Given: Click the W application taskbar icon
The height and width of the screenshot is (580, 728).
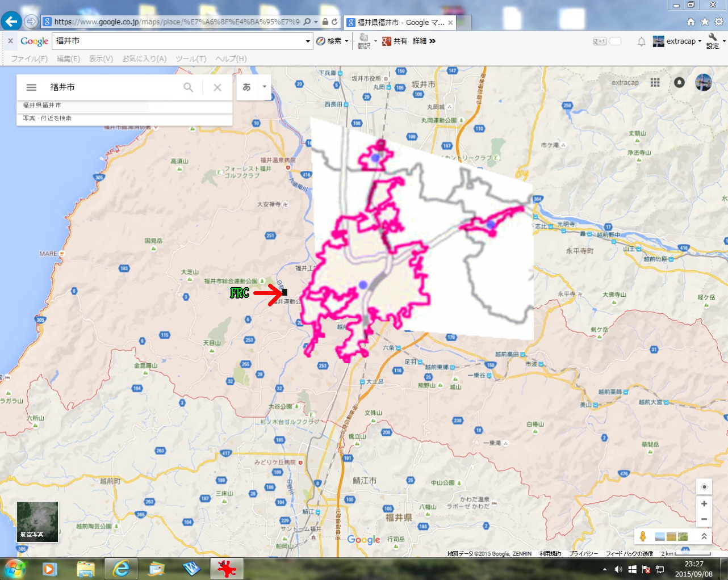Looking at the screenshot, I should (191, 569).
